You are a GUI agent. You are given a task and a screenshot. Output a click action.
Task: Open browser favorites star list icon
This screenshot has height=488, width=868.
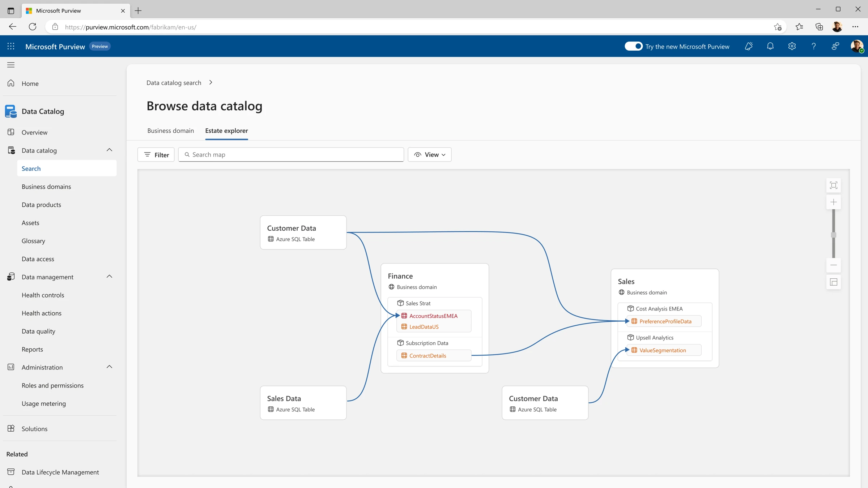coord(799,27)
